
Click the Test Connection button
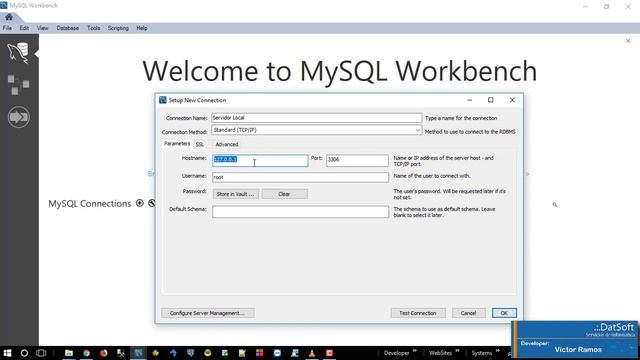(x=418, y=313)
